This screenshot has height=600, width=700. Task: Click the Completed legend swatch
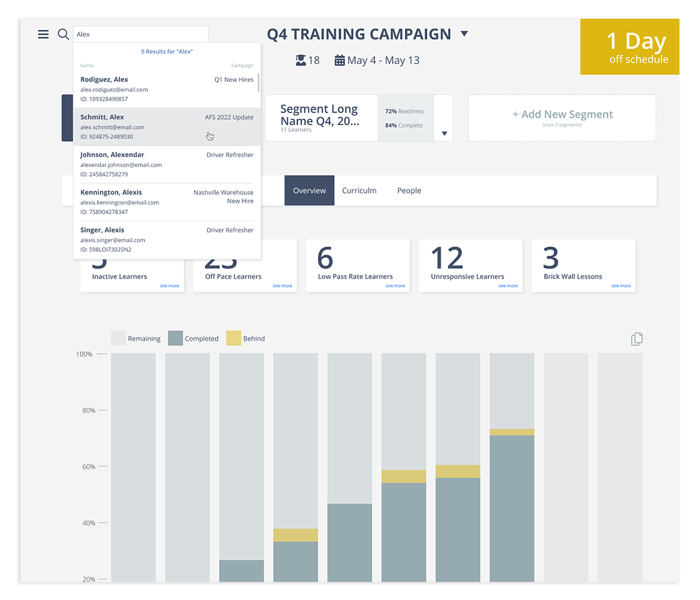[x=176, y=338]
